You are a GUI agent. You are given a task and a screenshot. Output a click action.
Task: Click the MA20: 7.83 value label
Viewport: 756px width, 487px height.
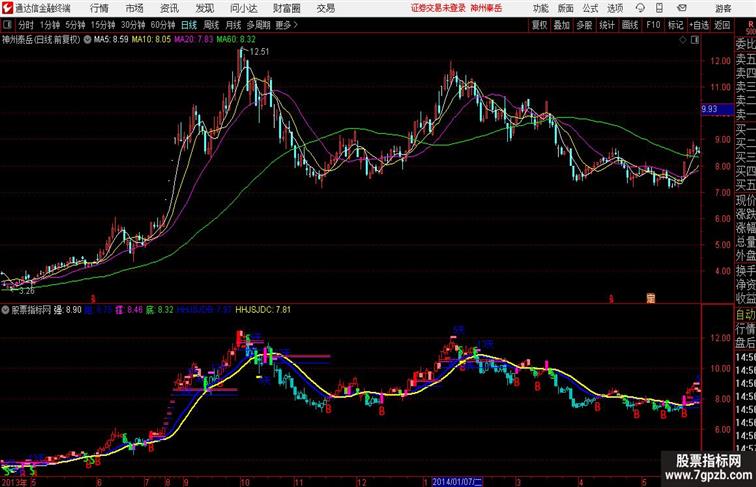[193, 40]
